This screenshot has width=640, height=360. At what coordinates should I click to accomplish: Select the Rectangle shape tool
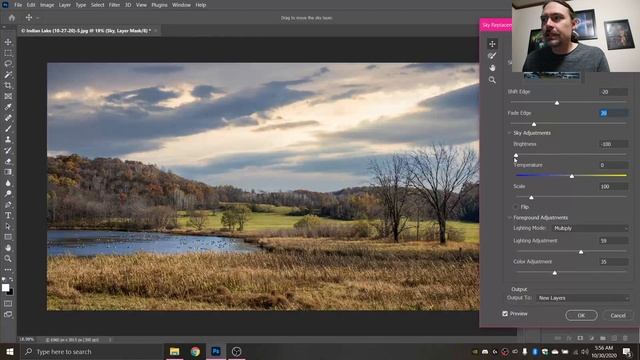pos(8,237)
